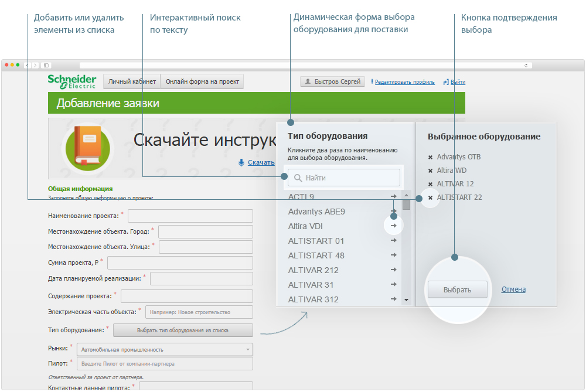Focus the Местонахождение объекта. Улица field

tap(206, 247)
